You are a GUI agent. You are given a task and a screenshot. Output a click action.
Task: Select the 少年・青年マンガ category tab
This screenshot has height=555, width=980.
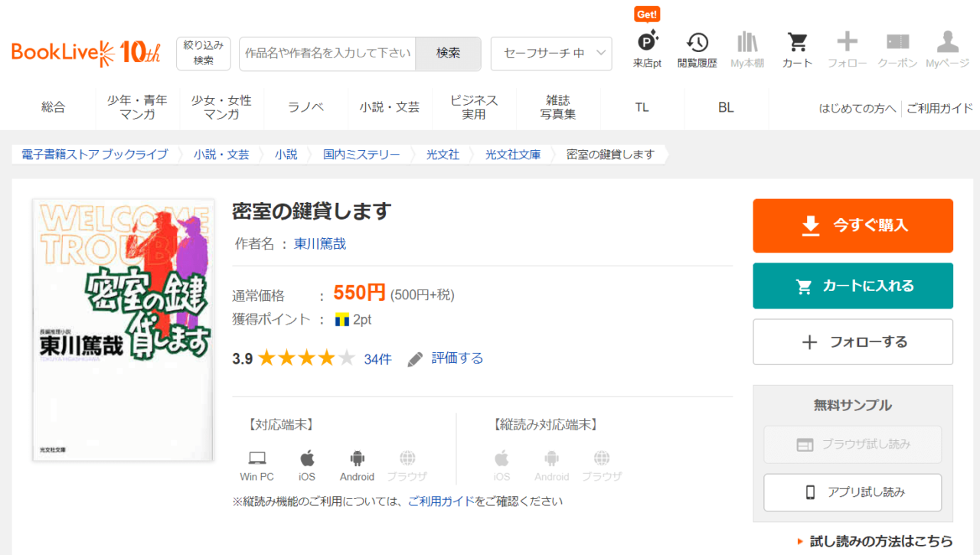[137, 108]
